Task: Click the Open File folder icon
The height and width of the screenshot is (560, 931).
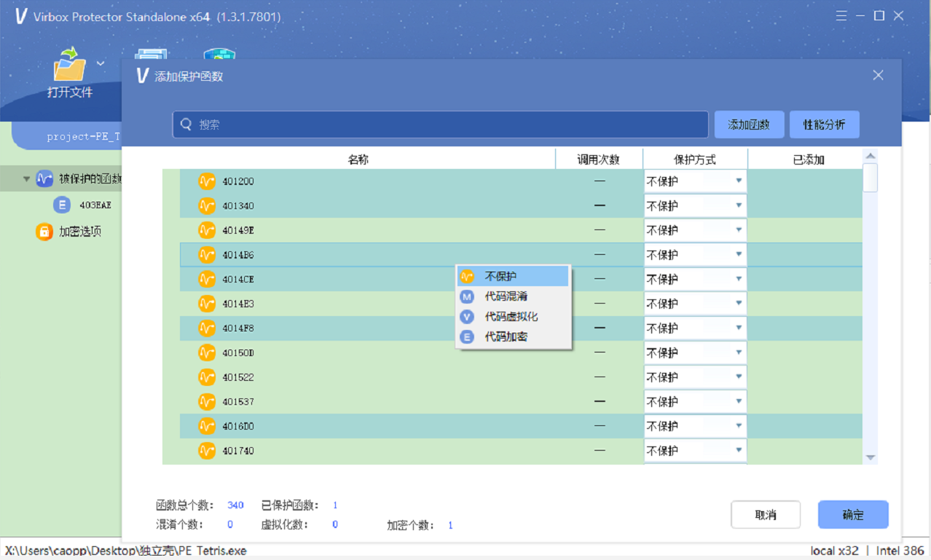Action: [x=69, y=65]
